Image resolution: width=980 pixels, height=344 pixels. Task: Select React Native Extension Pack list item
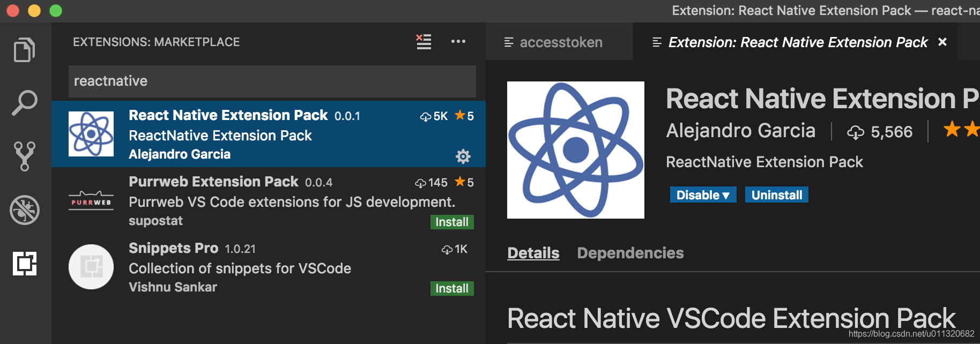coord(269,134)
